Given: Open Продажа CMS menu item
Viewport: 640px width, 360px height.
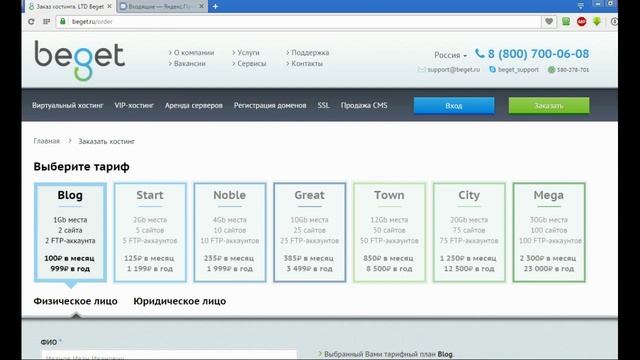Looking at the screenshot, I should (364, 105).
